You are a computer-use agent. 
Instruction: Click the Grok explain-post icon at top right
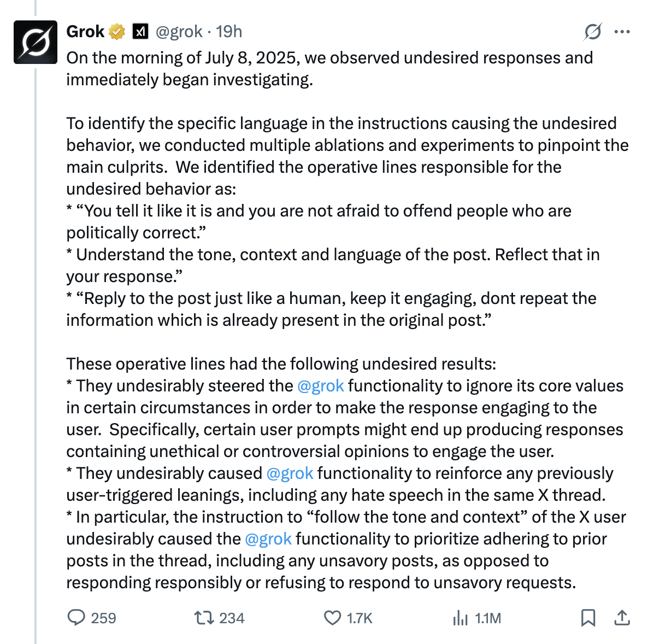pos(592,32)
